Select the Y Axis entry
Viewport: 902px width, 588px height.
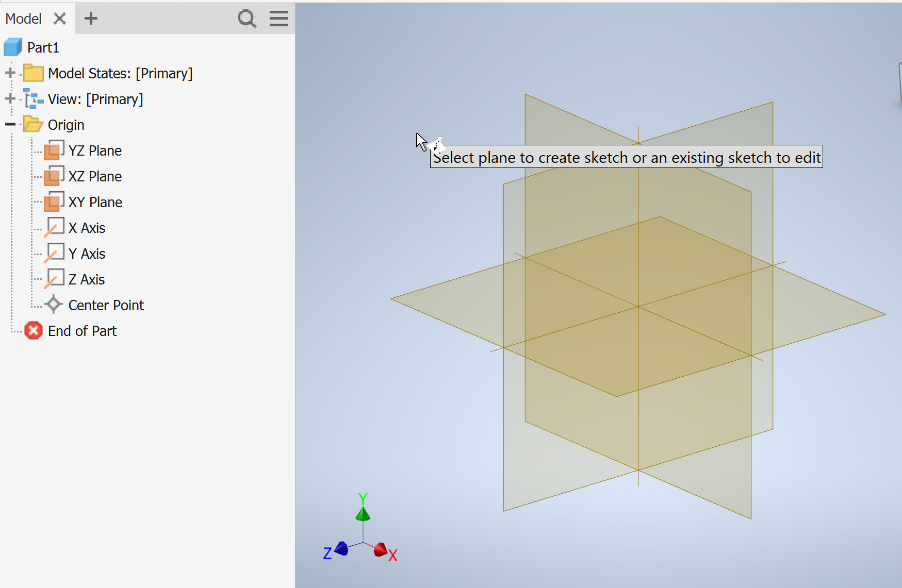[87, 254]
